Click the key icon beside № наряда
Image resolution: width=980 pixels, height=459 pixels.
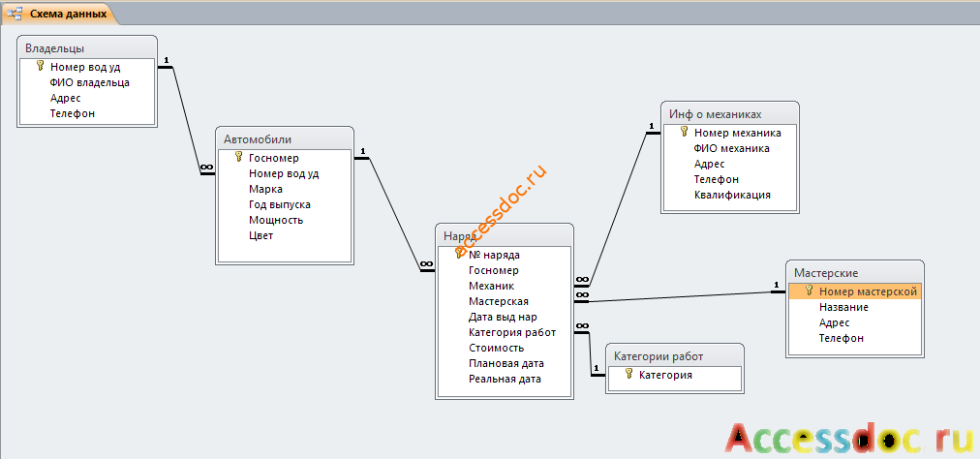click(461, 254)
